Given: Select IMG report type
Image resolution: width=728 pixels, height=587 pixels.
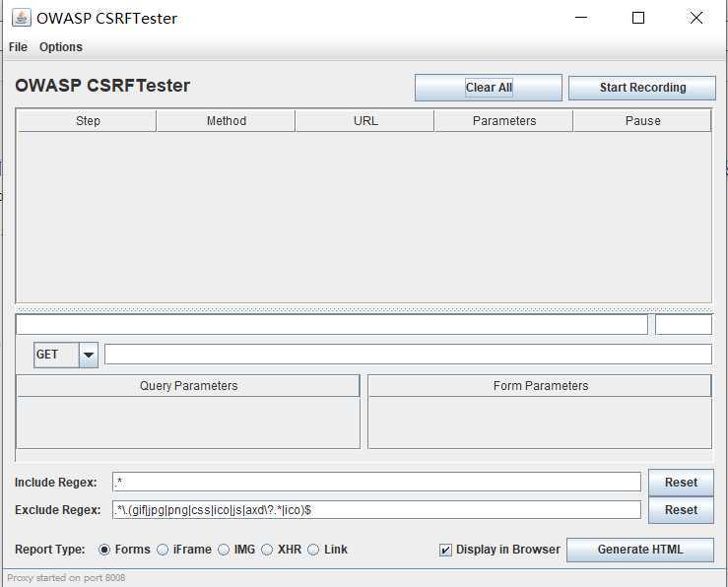Looking at the screenshot, I should click(x=236, y=550).
